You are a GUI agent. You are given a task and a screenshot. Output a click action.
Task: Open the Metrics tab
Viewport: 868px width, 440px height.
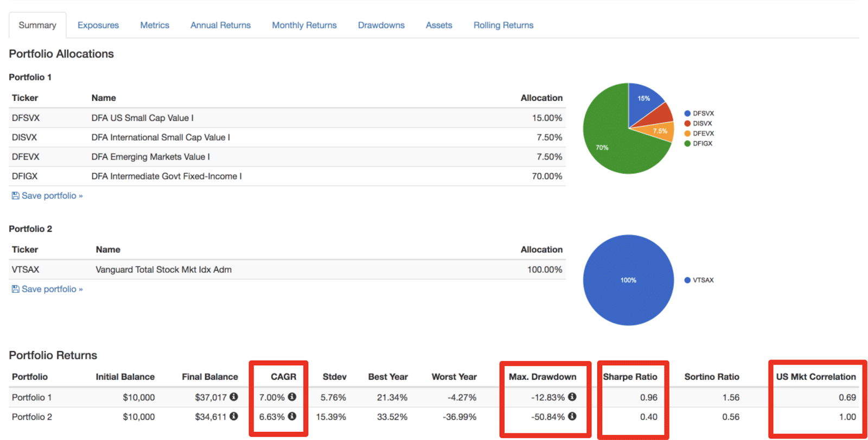point(155,25)
